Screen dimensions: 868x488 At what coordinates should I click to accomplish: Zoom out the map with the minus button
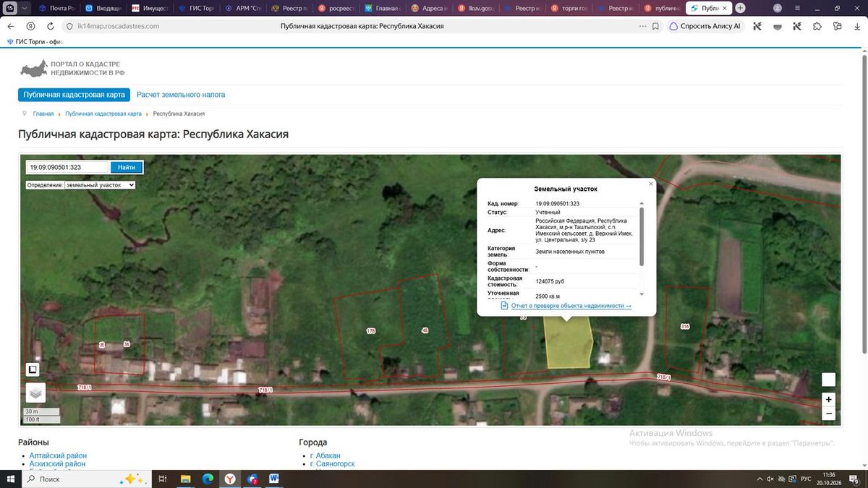point(829,414)
